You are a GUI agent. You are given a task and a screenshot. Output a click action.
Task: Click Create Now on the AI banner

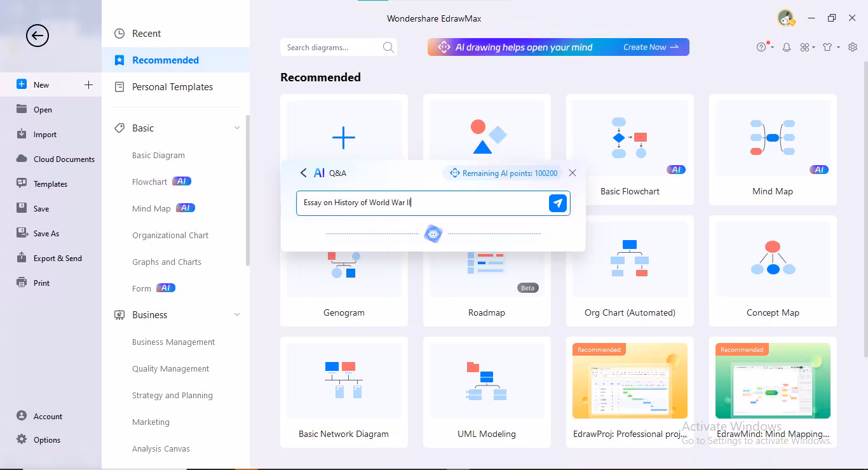(651, 47)
